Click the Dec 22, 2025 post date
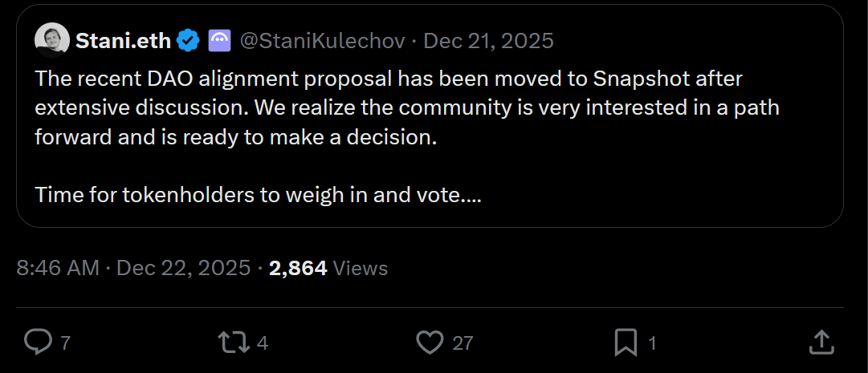868x373 pixels. 184,268
